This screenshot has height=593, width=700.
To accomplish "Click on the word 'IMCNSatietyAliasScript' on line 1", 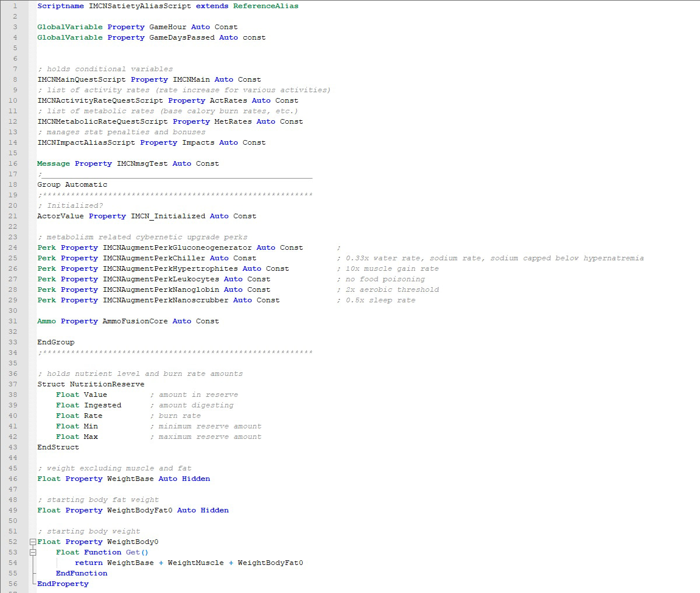I will click(140, 6).
